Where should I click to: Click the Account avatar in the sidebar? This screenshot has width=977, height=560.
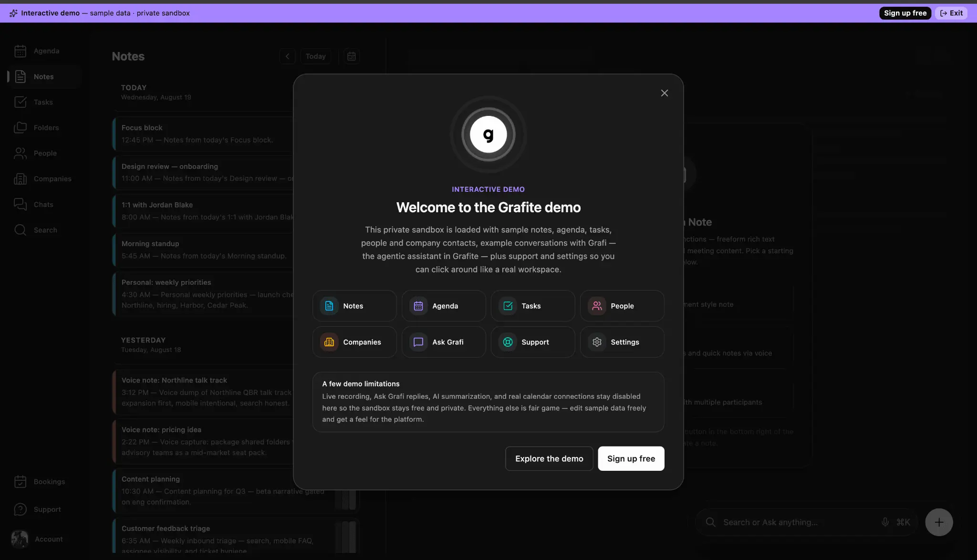(20, 539)
